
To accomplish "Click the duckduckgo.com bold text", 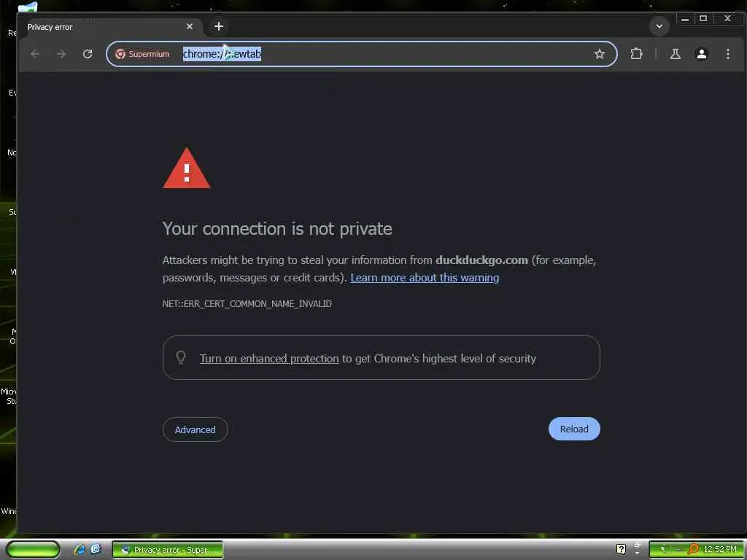I will click(x=481, y=260).
